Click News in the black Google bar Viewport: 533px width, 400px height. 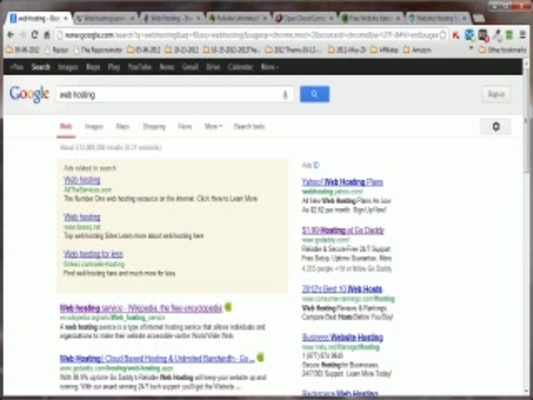point(167,67)
